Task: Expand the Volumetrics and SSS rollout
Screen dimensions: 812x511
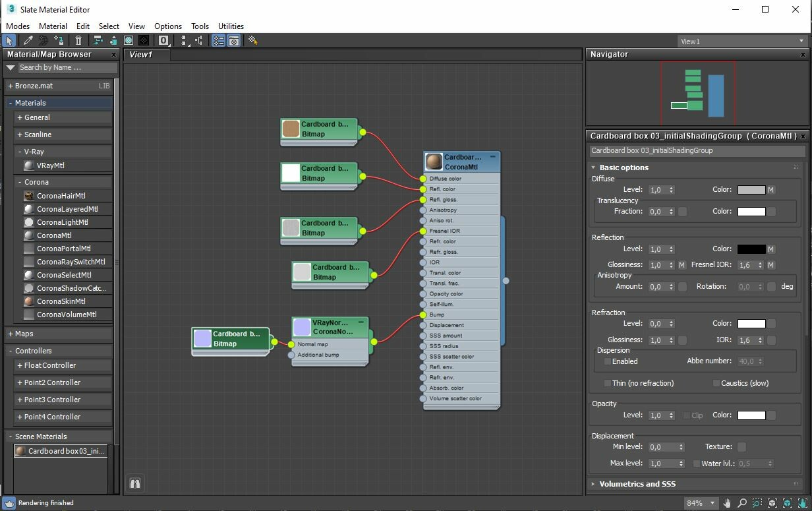Action: (x=637, y=484)
